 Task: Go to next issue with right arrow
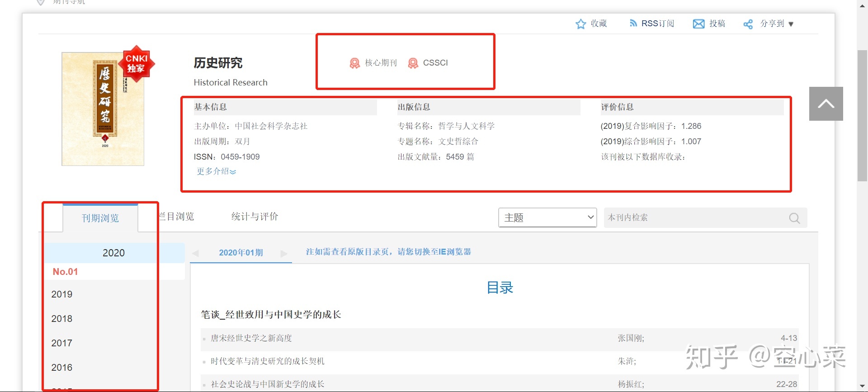tap(284, 253)
